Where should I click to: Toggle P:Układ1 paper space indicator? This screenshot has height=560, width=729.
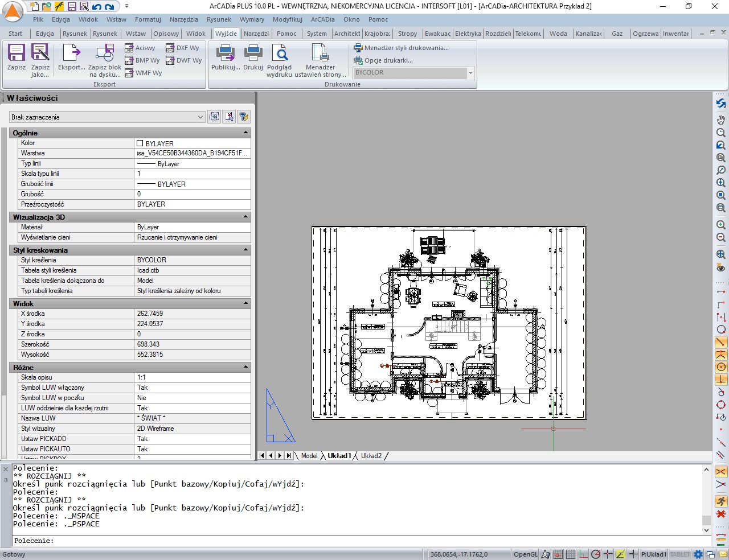click(654, 554)
